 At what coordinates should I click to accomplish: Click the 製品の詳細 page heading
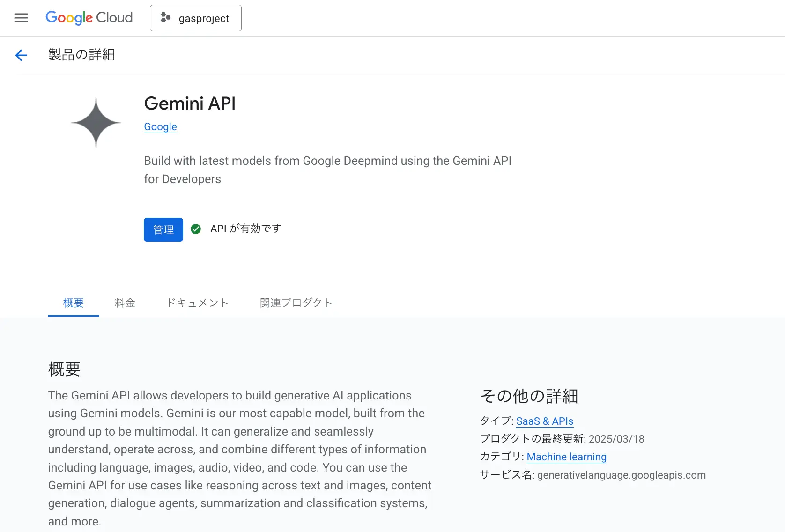click(81, 55)
